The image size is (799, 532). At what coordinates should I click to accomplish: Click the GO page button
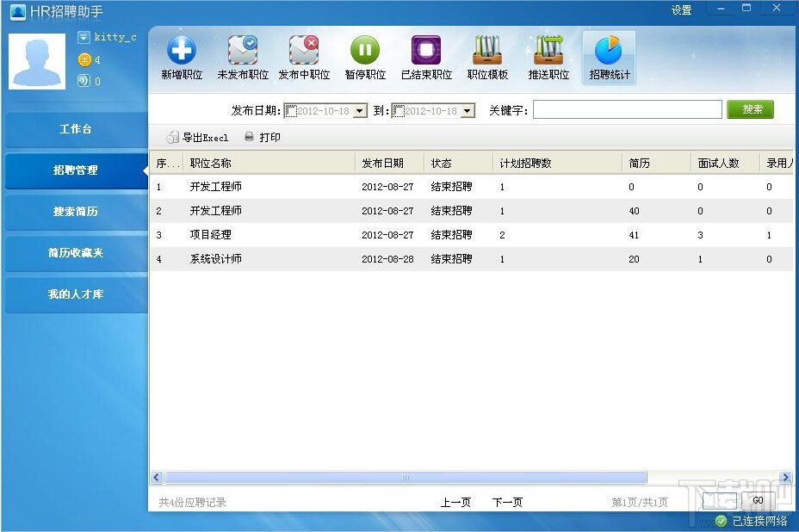tap(759, 500)
